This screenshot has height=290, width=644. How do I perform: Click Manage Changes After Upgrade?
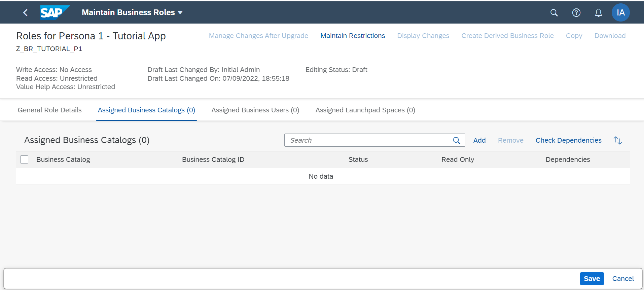coord(258,36)
